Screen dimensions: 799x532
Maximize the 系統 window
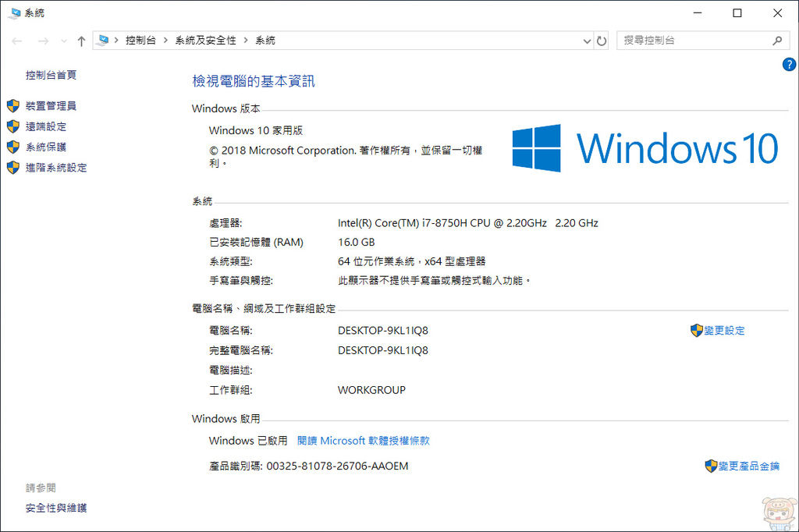click(x=737, y=12)
